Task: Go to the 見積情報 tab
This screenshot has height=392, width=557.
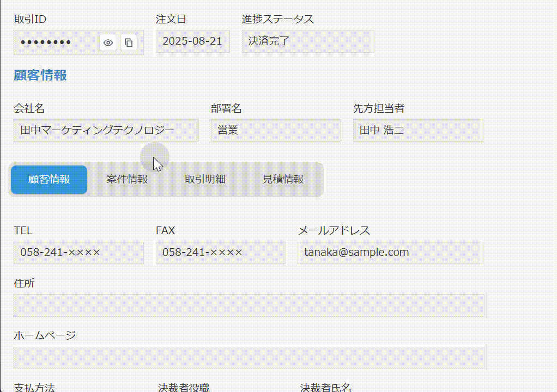Action: (283, 180)
